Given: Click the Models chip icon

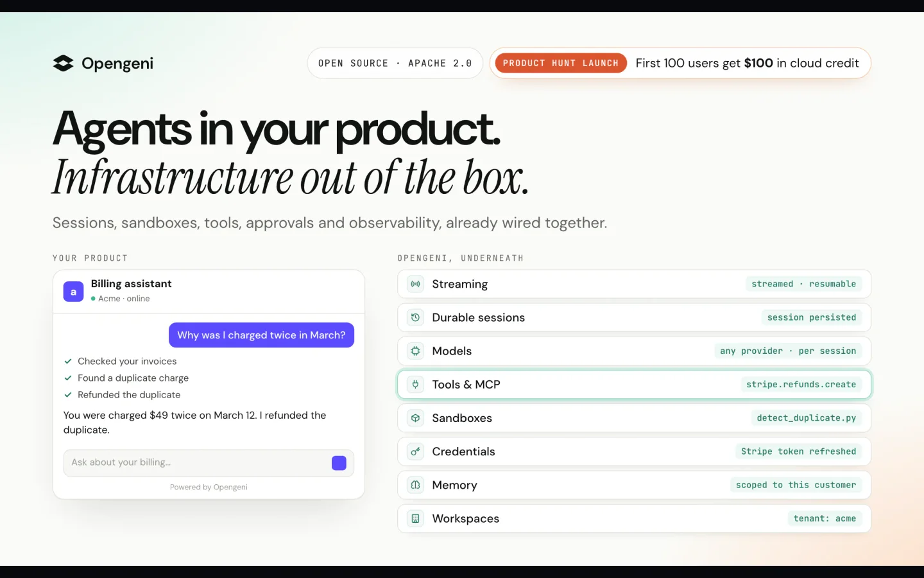Looking at the screenshot, I should point(415,351).
